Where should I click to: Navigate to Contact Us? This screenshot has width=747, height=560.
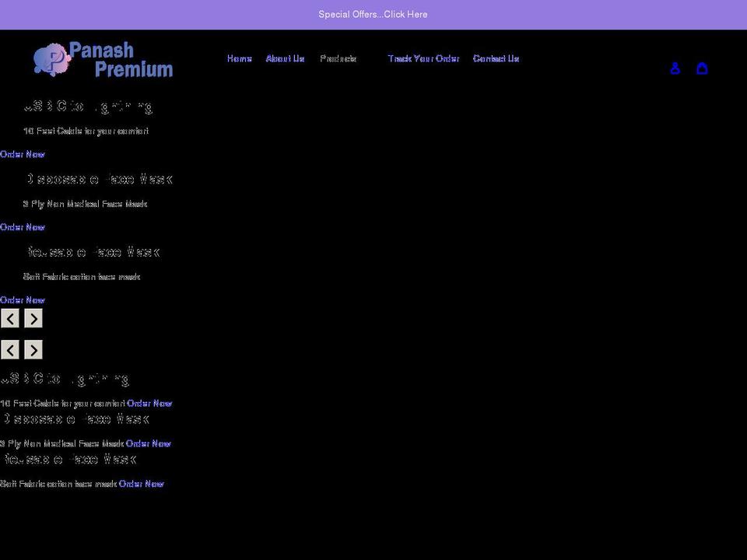click(496, 58)
